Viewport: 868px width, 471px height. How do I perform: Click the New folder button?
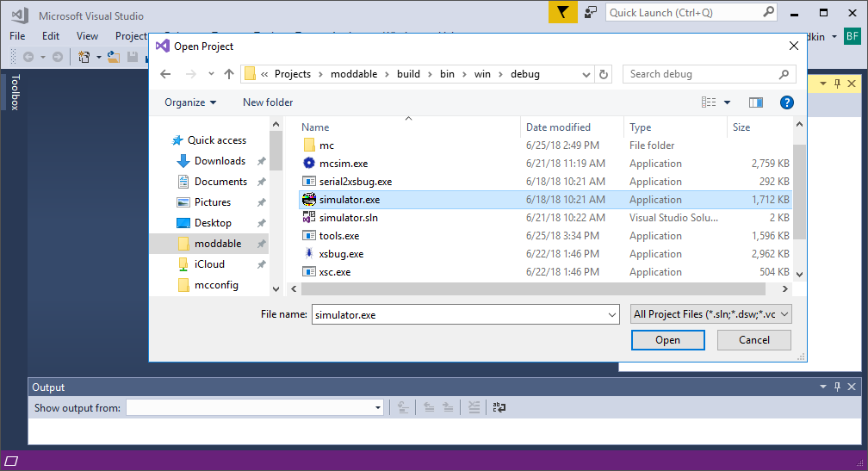tap(268, 102)
